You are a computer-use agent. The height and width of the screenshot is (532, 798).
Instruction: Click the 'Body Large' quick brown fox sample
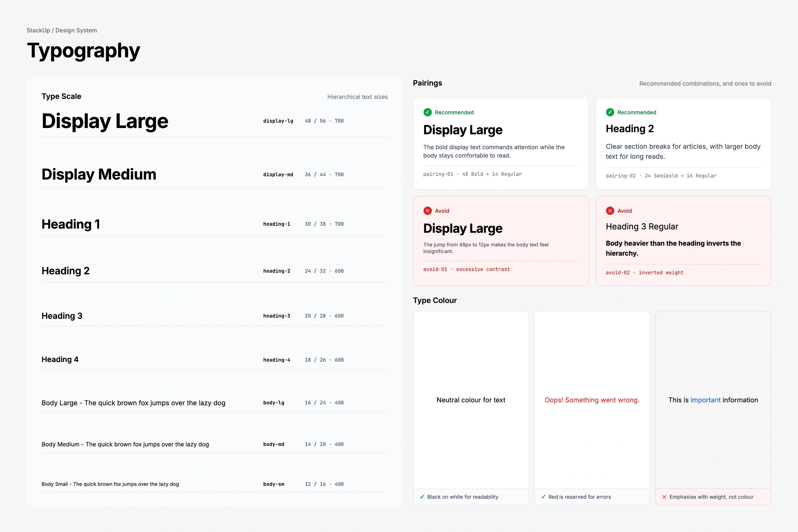click(x=133, y=403)
